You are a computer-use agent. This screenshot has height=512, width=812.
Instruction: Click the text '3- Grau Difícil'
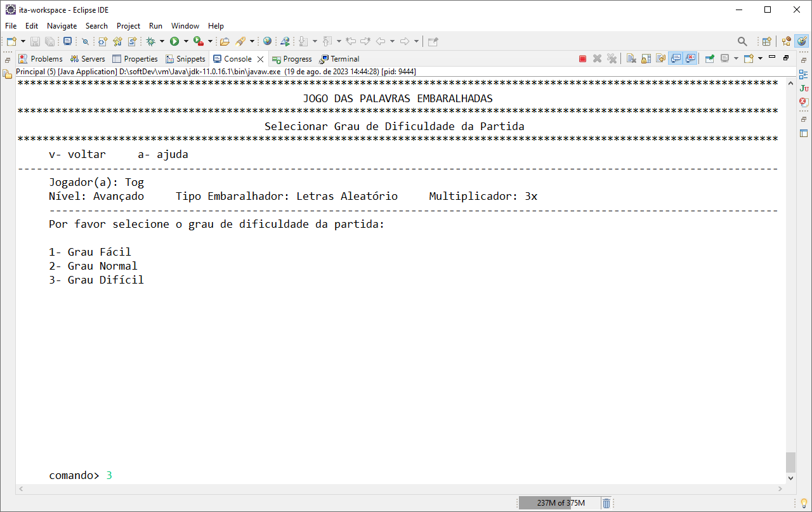click(x=96, y=280)
